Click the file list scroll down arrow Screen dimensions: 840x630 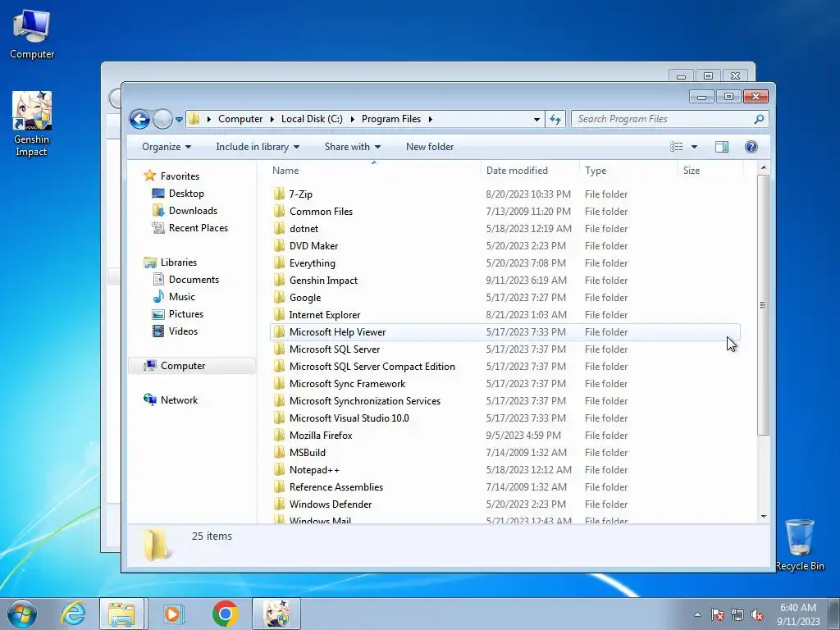(764, 517)
